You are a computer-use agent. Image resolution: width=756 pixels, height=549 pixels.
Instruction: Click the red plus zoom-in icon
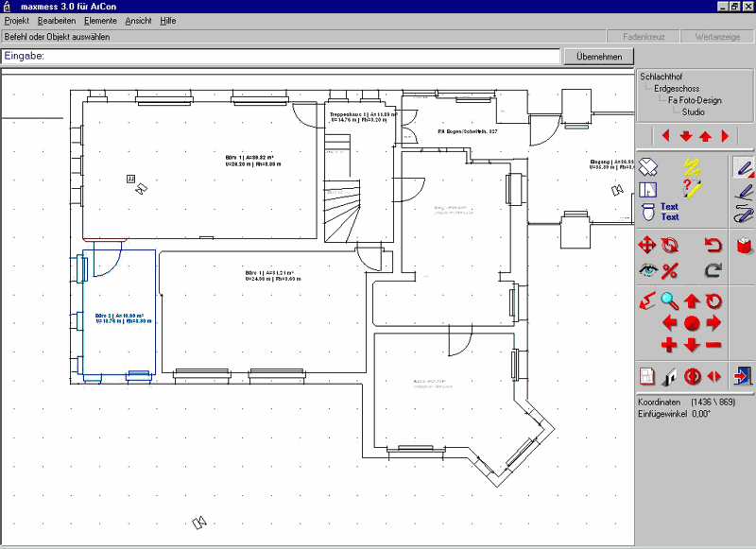(x=670, y=345)
